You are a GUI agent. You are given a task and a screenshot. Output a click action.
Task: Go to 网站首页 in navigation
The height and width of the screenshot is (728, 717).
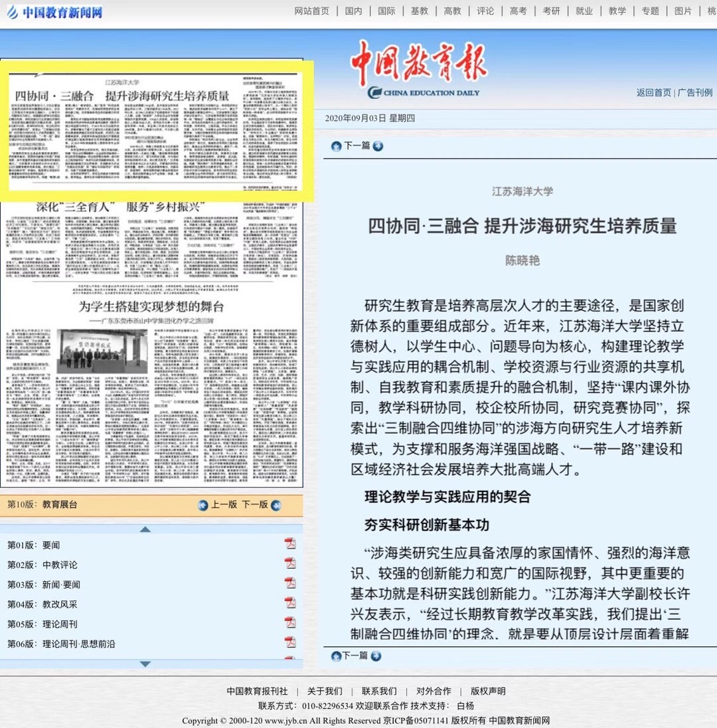click(311, 11)
